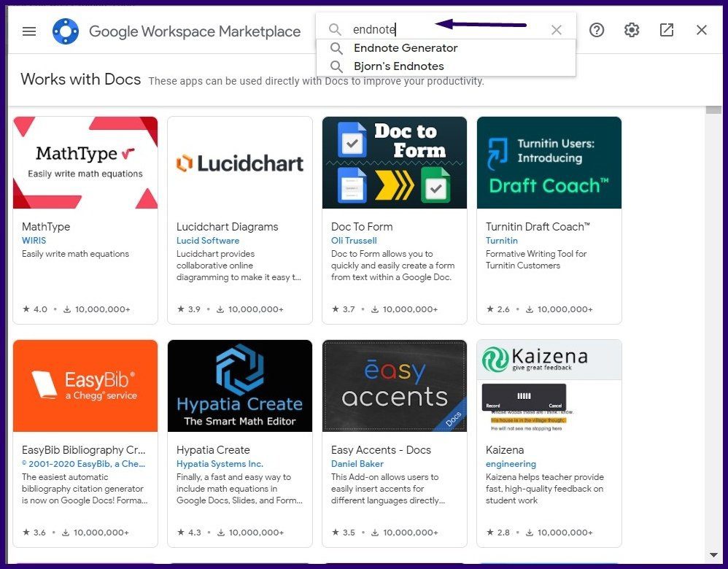This screenshot has height=569, width=728.
Task: Open the Turnitin Draft Coach banner thumbnail
Action: [x=549, y=163]
